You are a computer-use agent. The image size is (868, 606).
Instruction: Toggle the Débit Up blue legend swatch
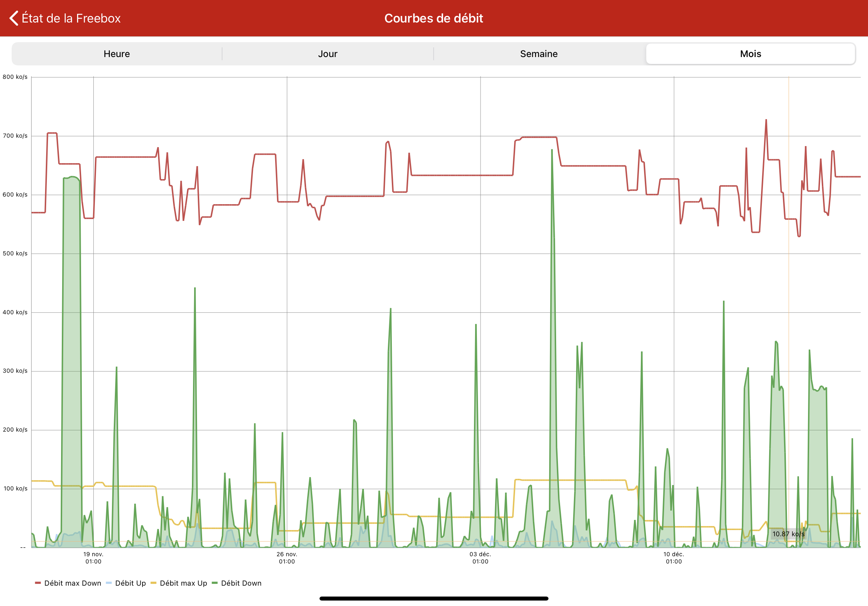(109, 583)
